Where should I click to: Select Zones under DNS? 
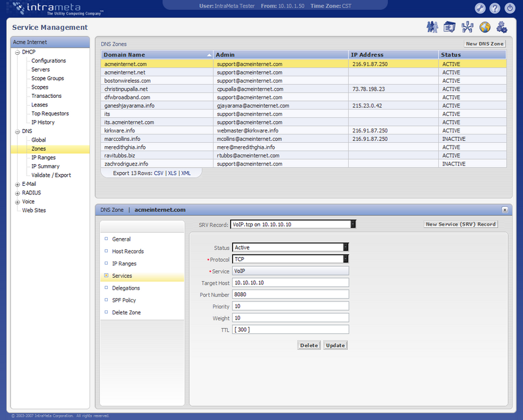(39, 149)
